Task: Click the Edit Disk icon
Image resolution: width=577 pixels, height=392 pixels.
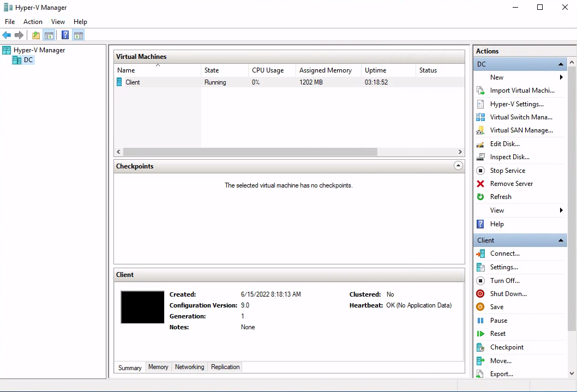Action: pyautogui.click(x=480, y=144)
